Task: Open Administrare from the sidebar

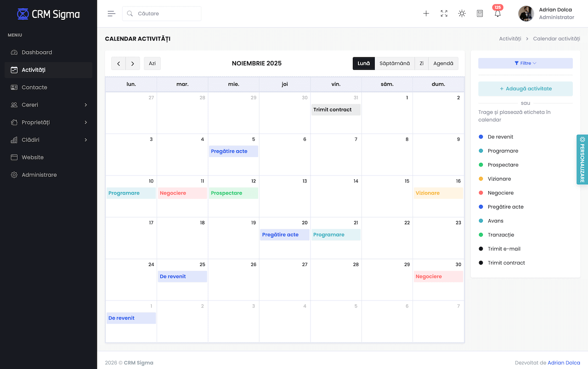Action: 39,175
